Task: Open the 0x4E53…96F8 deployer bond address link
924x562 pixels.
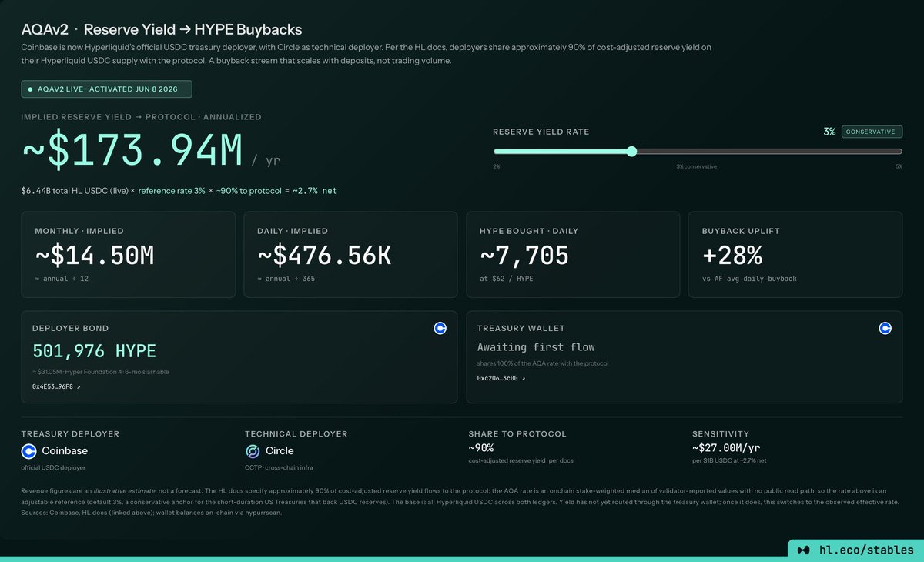Action: coord(55,386)
